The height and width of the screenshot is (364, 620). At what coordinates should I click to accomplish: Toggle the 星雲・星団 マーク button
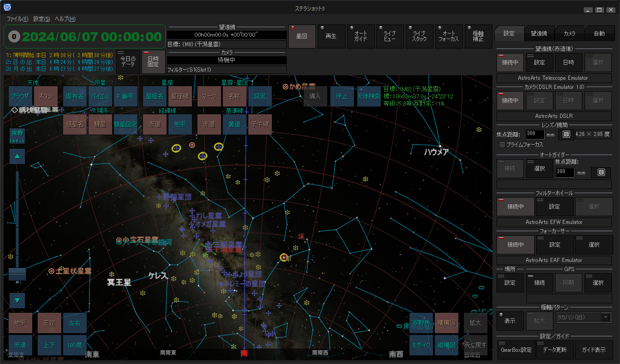point(209,96)
